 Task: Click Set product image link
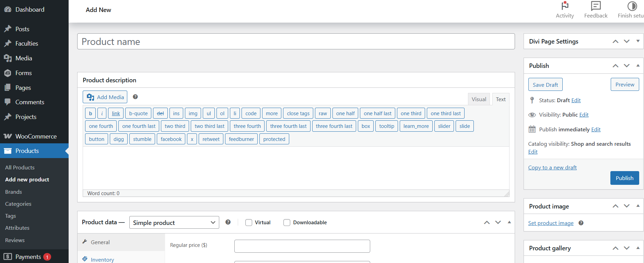click(x=551, y=223)
